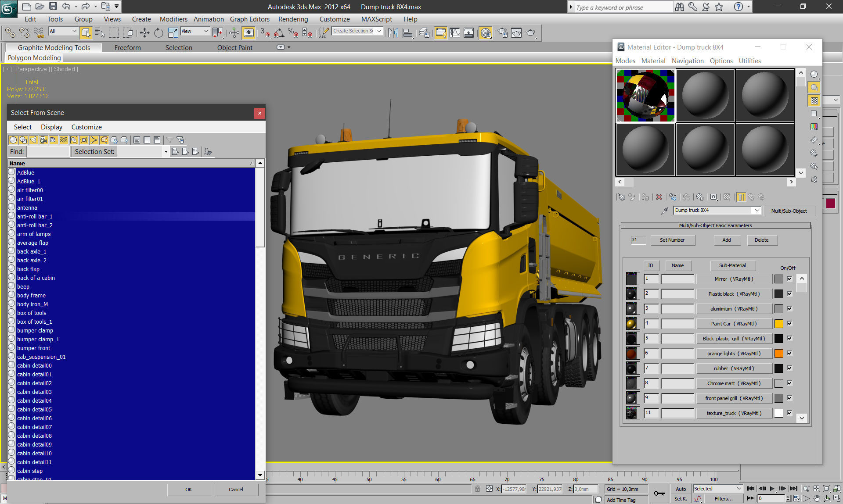The width and height of the screenshot is (843, 504).
Task: Toggle orange lights On/Off checkbox
Action: click(x=789, y=353)
